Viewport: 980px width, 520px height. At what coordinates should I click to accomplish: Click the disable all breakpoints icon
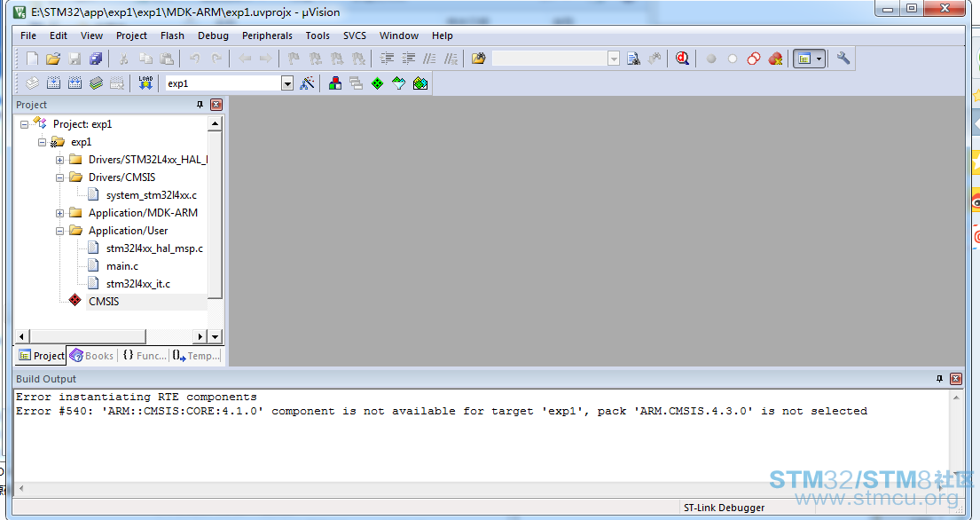tap(754, 59)
